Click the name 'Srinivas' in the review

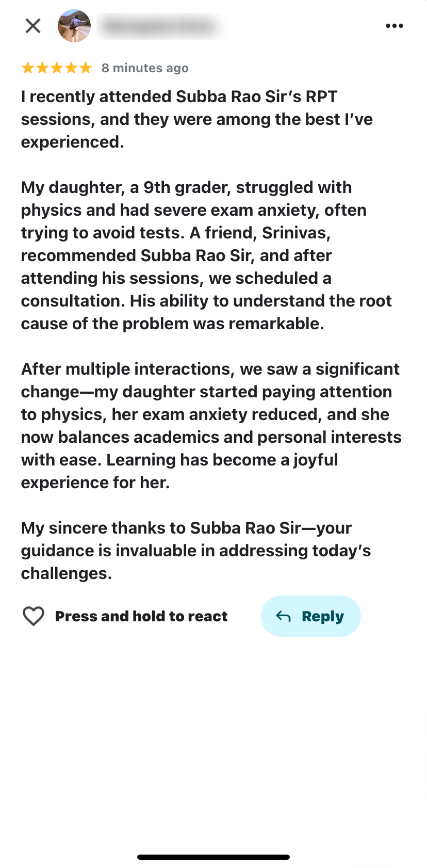pos(295,233)
